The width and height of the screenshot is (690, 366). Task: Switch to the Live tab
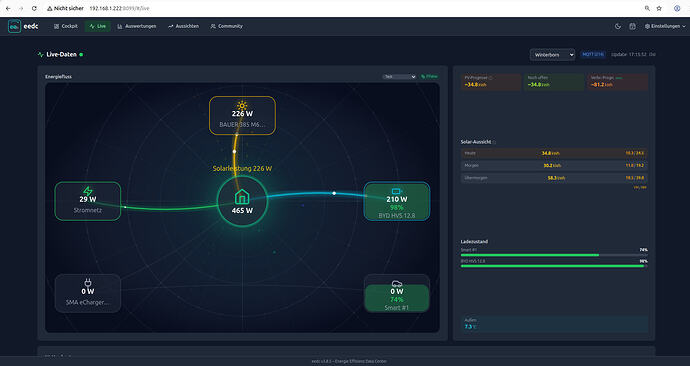(97, 26)
